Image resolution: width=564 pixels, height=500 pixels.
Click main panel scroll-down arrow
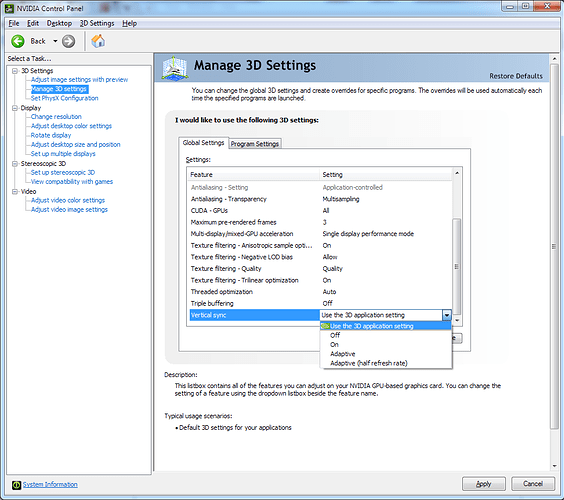554,466
